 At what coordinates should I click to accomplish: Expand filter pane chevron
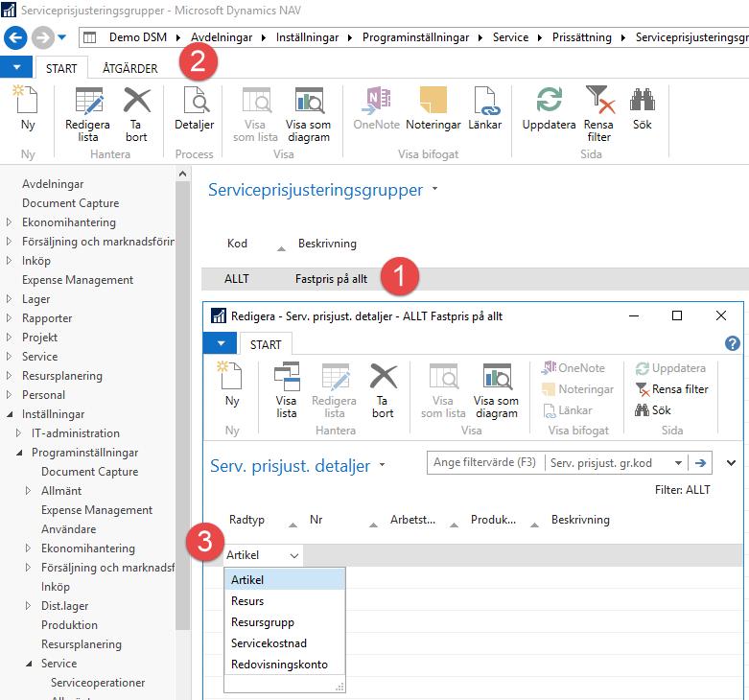click(731, 463)
